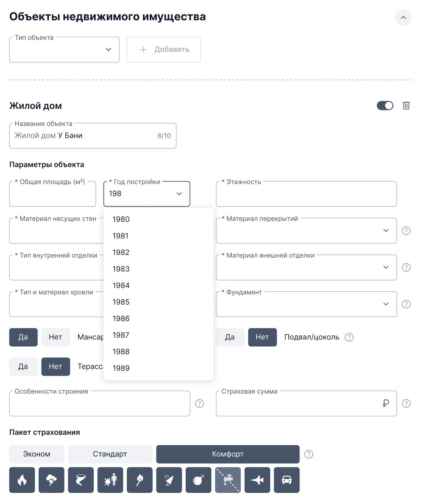The image size is (421, 504).
Task: Select Да for Терасса
Action: pos(23,367)
